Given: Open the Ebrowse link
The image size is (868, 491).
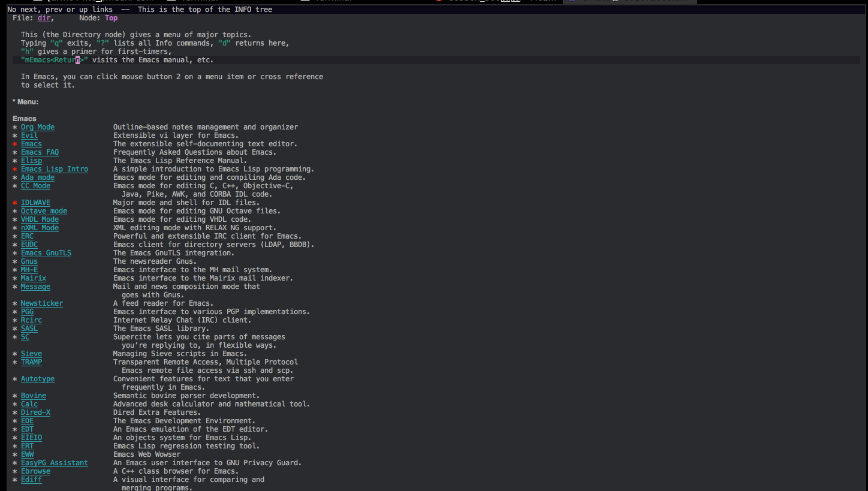Looking at the screenshot, I should point(35,471).
